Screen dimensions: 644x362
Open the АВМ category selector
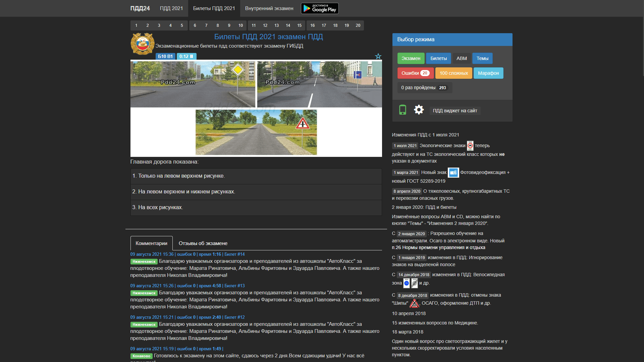tap(462, 58)
